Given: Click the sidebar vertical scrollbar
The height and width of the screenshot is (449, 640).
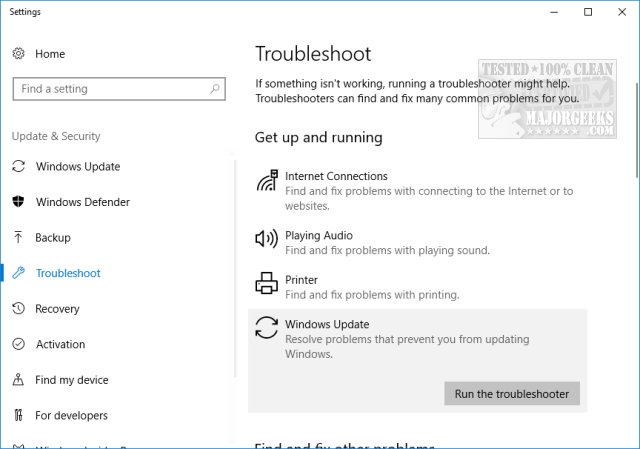Looking at the screenshot, I should 235,267.
